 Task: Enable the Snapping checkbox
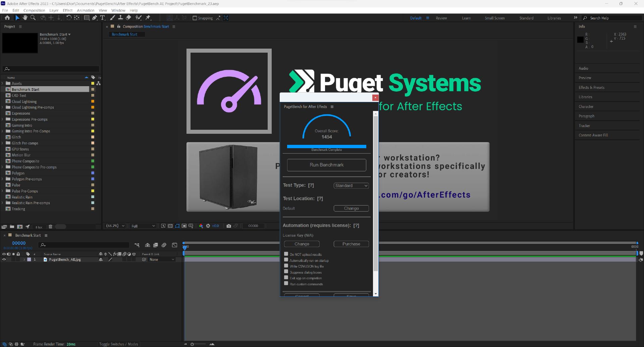click(x=195, y=18)
